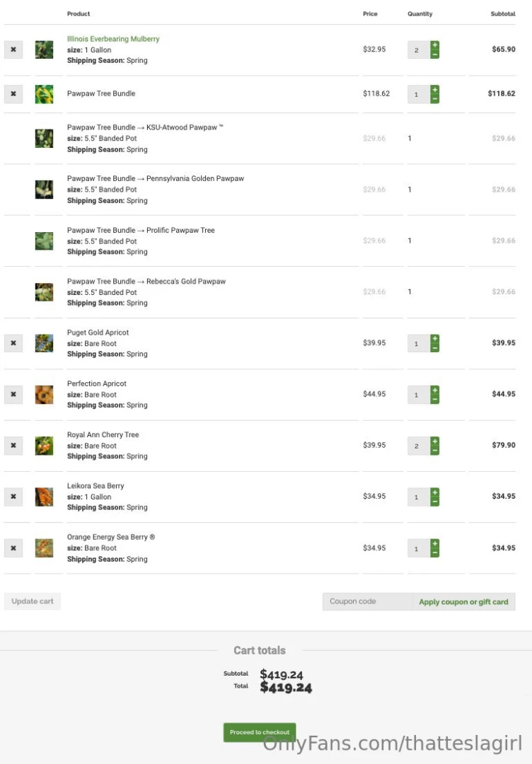Click the Royal Ann Cherry Tree thumbnail
The height and width of the screenshot is (764, 532).
coord(45,446)
